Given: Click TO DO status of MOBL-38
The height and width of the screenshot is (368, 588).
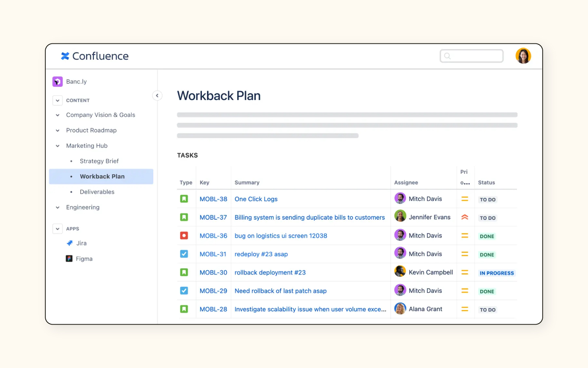Looking at the screenshot, I should coord(488,199).
